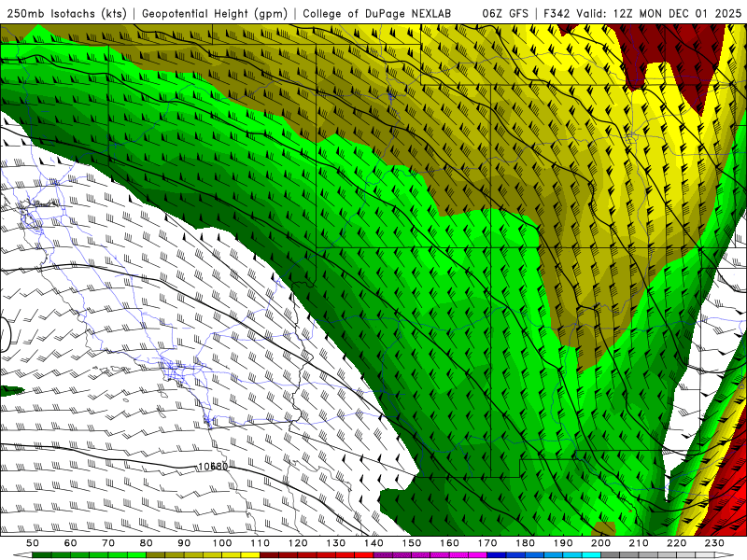Viewport: 747px width, 560px height.
Task: Click the purple swatch starting at 140
Action: click(x=383, y=555)
